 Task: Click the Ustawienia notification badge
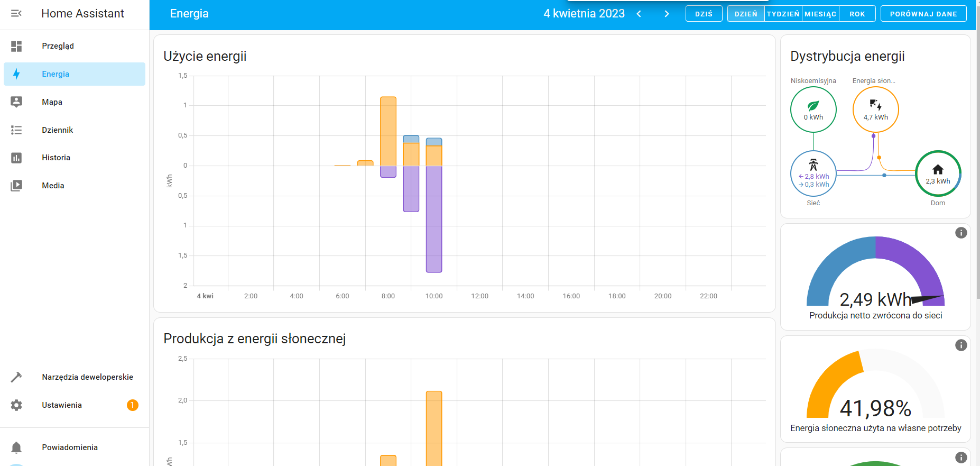tap(132, 405)
